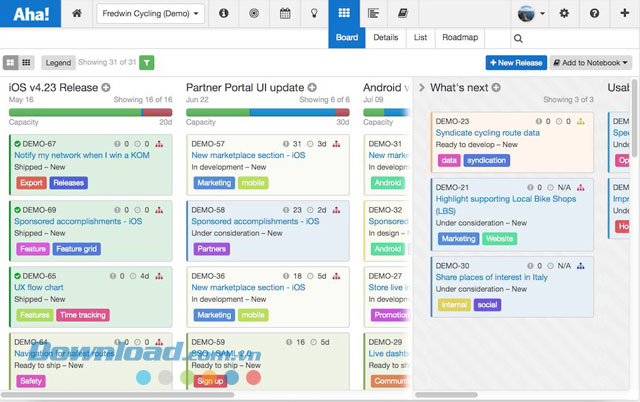The height and width of the screenshot is (402, 640).
Task: Click the search input field
Action: click(x=576, y=38)
